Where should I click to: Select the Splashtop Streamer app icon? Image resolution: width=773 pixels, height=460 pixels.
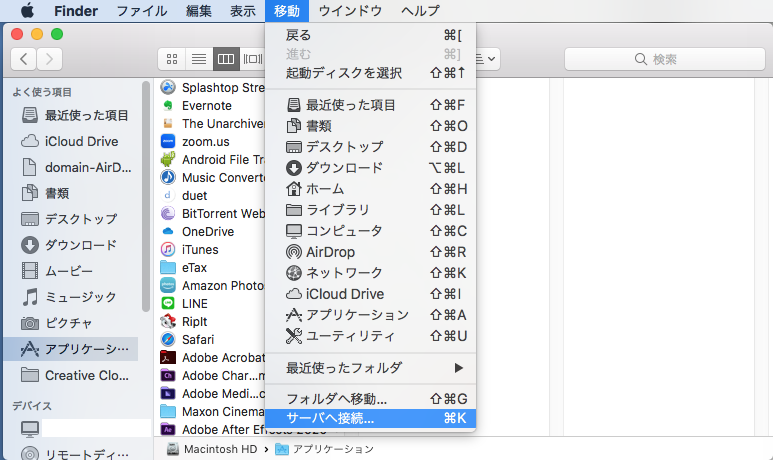(168, 87)
